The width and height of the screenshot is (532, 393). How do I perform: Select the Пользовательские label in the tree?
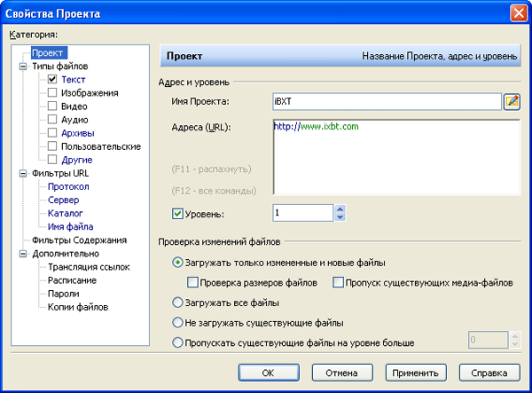click(x=101, y=146)
